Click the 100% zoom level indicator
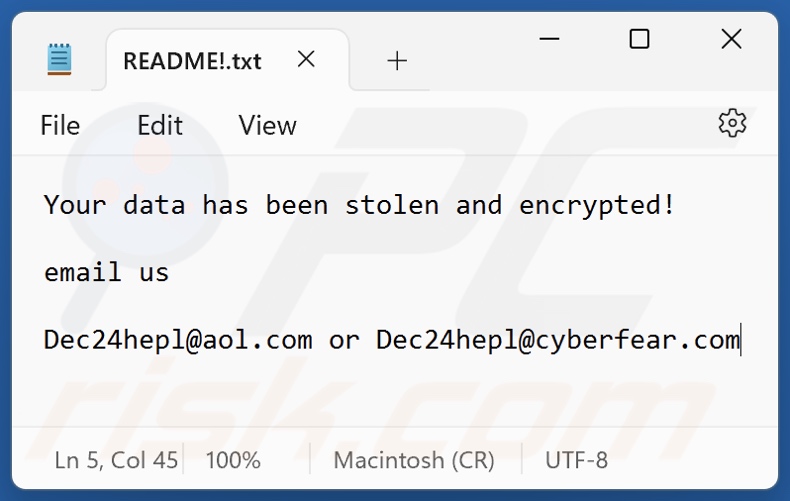The width and height of the screenshot is (790, 501). tap(233, 460)
